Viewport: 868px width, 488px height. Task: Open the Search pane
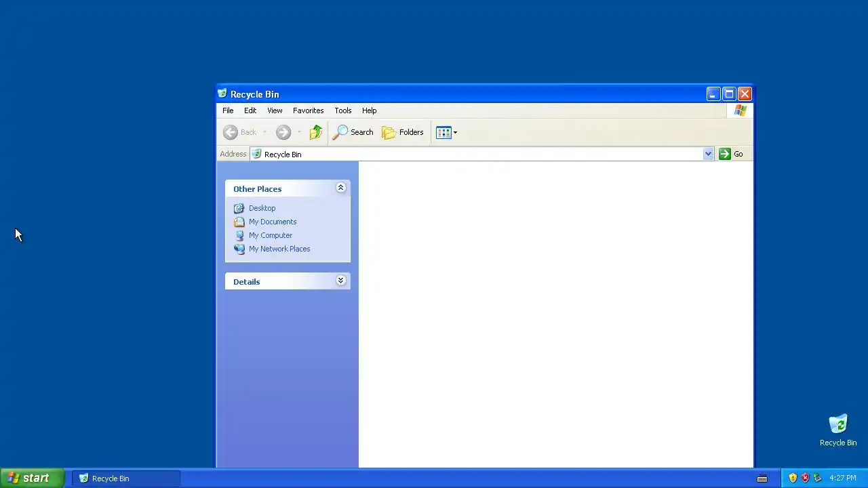[x=353, y=132]
